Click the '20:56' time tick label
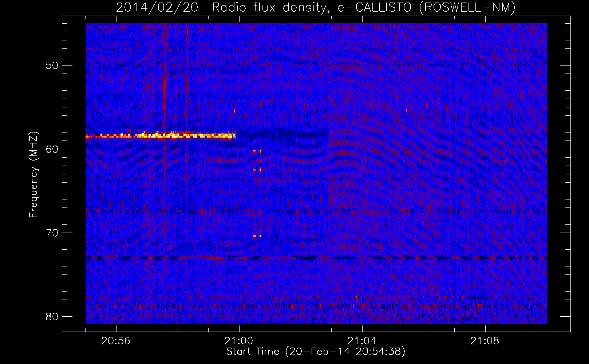589x364 pixels. pos(116,341)
